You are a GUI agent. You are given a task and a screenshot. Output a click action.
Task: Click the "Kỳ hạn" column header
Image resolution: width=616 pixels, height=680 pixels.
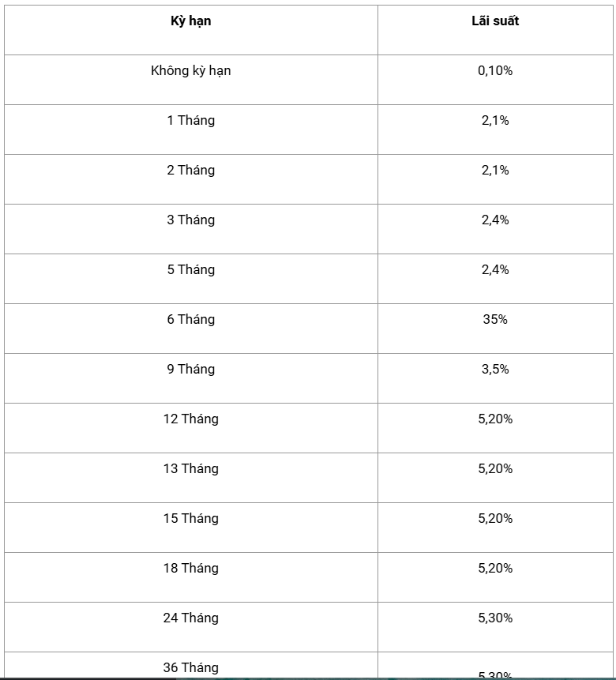[x=191, y=21]
